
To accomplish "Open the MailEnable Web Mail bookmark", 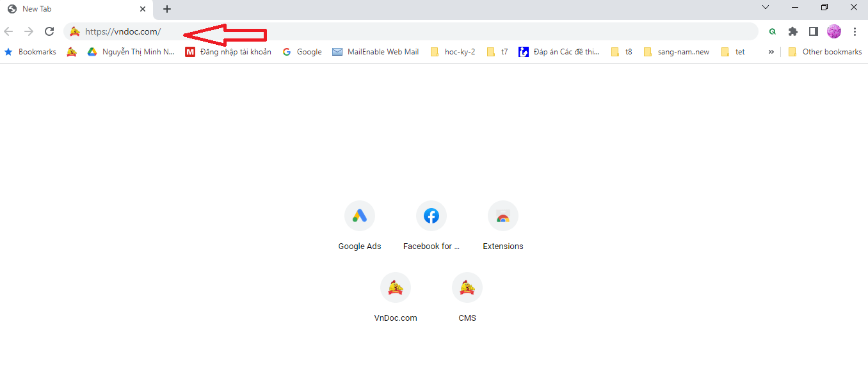I will pyautogui.click(x=382, y=52).
